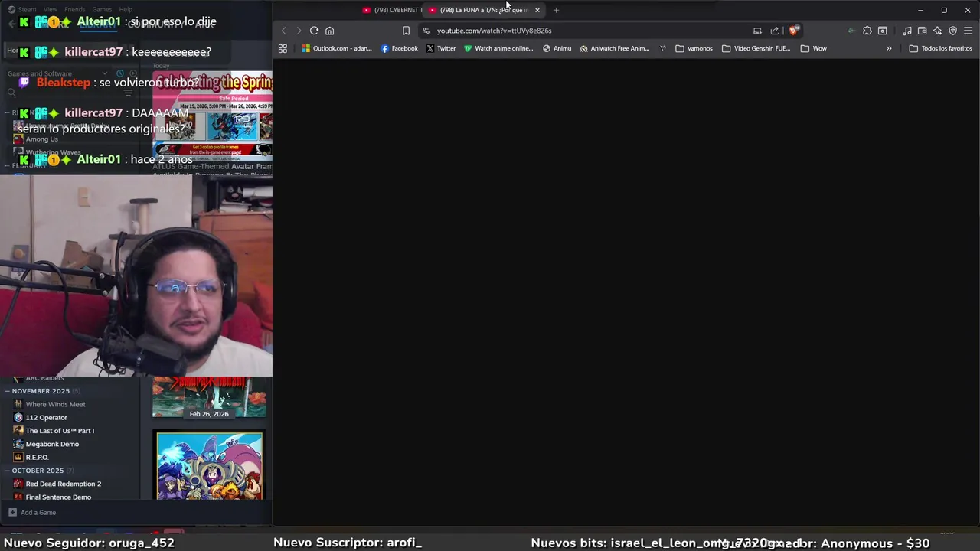Open the Video Genshin FUE bookmark folder
Viewport: 980px width, 551px height.
[x=756, y=48]
